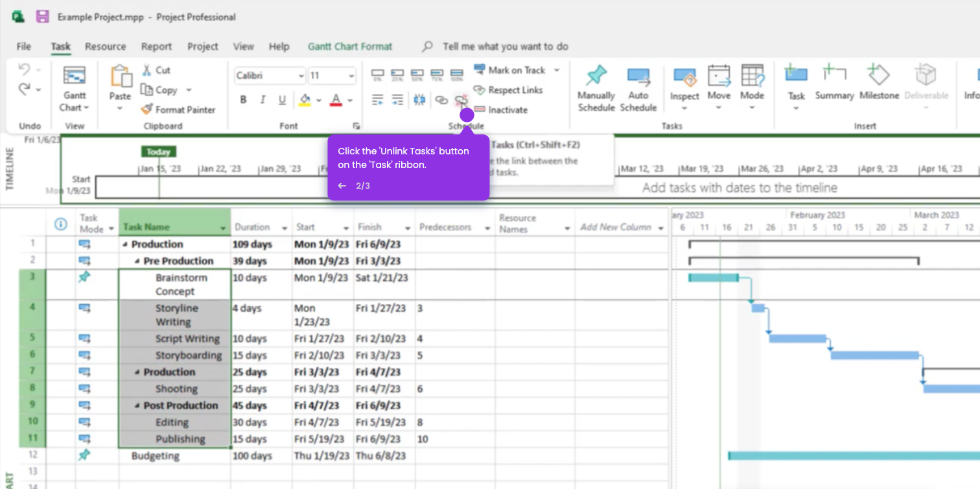
Task: Click the Redo arrow icon
Action: click(25, 89)
